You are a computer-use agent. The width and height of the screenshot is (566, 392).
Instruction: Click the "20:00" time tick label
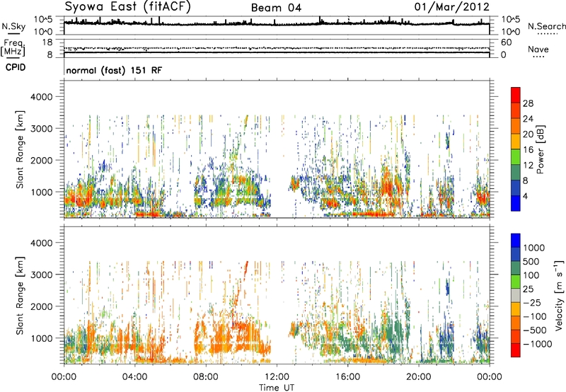tap(418, 377)
